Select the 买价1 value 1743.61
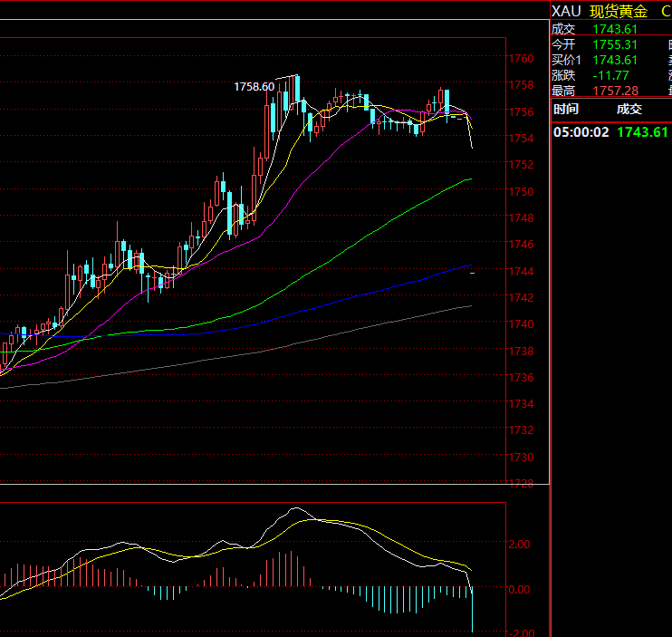 pos(615,60)
